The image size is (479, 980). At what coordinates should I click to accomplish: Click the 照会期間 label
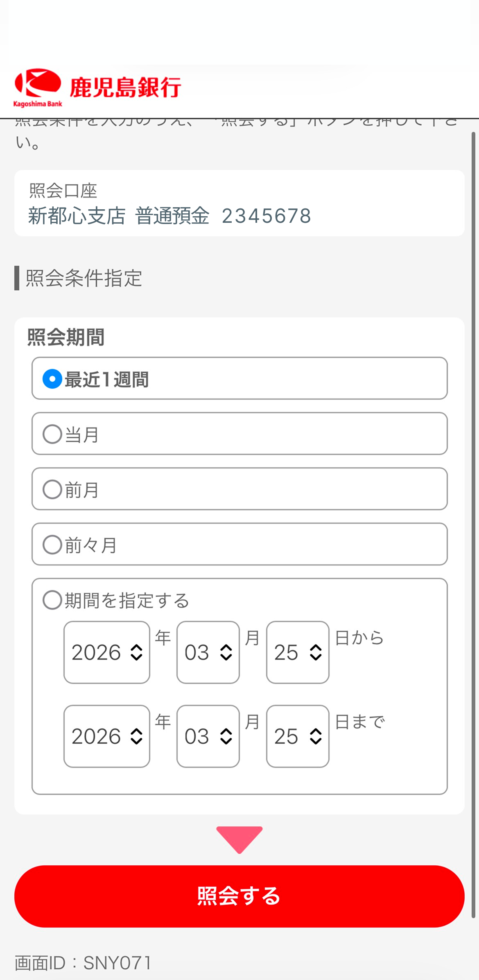pos(66,337)
